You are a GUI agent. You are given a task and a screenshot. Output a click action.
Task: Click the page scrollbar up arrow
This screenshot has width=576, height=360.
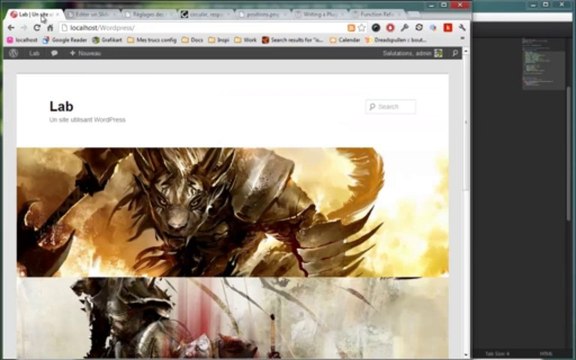point(466,51)
